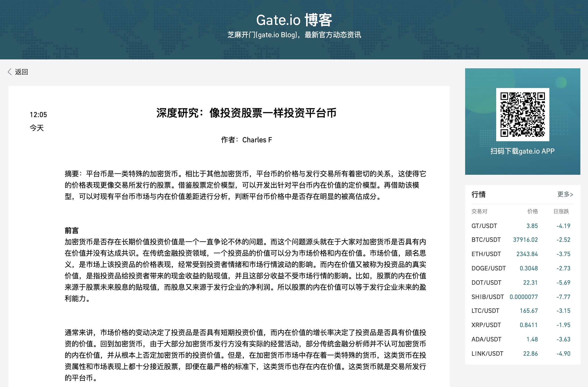Click the ADA price 1.48
Viewport: 588px width, 387px height.
(x=532, y=339)
